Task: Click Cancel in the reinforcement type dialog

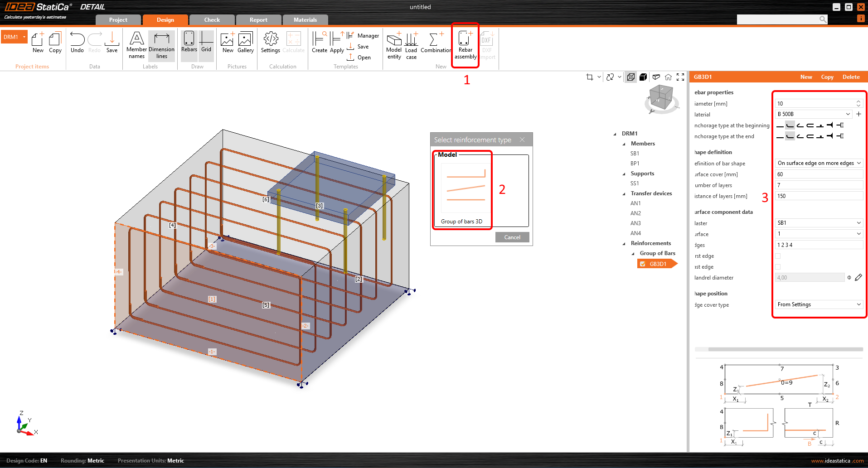Action: (512, 237)
